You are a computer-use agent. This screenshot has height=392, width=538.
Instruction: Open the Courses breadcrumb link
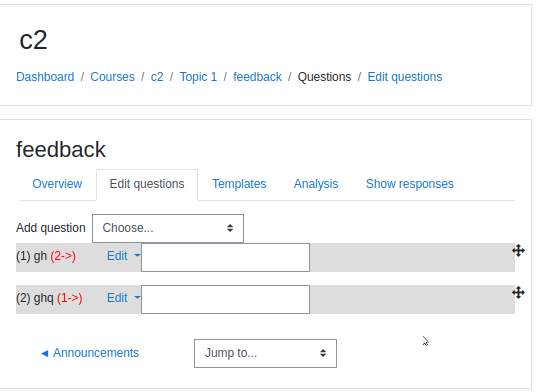tap(113, 77)
